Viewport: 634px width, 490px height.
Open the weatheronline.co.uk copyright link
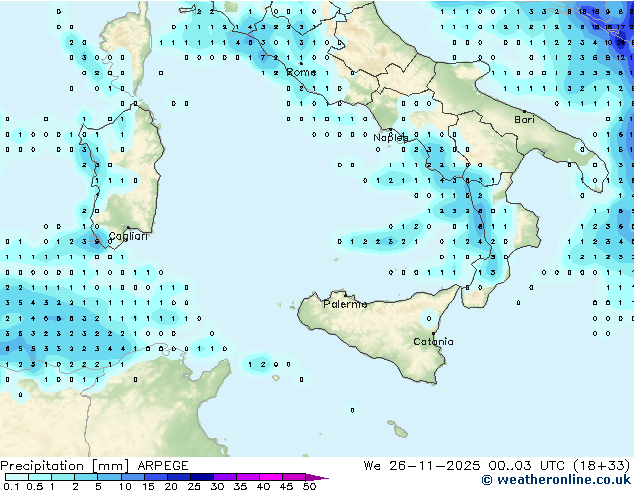pyautogui.click(x=556, y=480)
